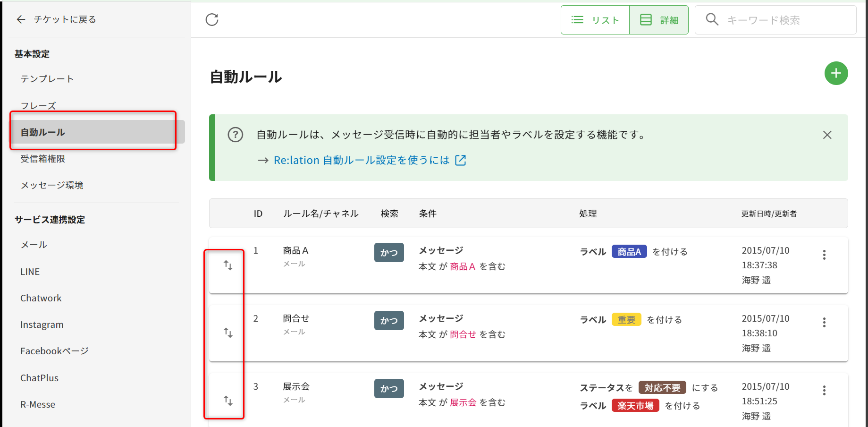Switch to 詳細 view
Image resolution: width=868 pixels, height=427 pixels.
[x=659, y=20]
